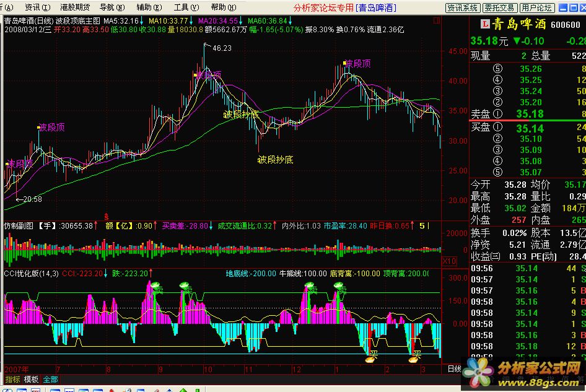Open the 帮助(H) menu

tap(224, 7)
